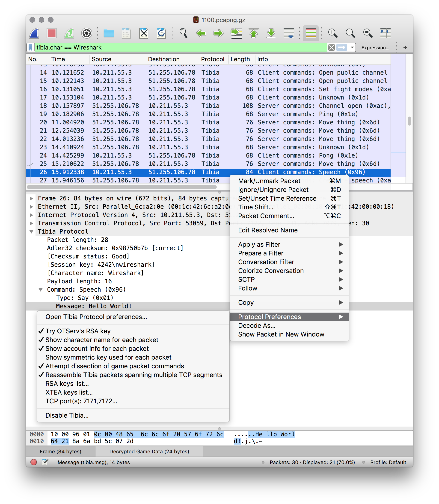439x504 pixels.
Task: Click the display filter bookmark icon
Action: pyautogui.click(x=31, y=47)
